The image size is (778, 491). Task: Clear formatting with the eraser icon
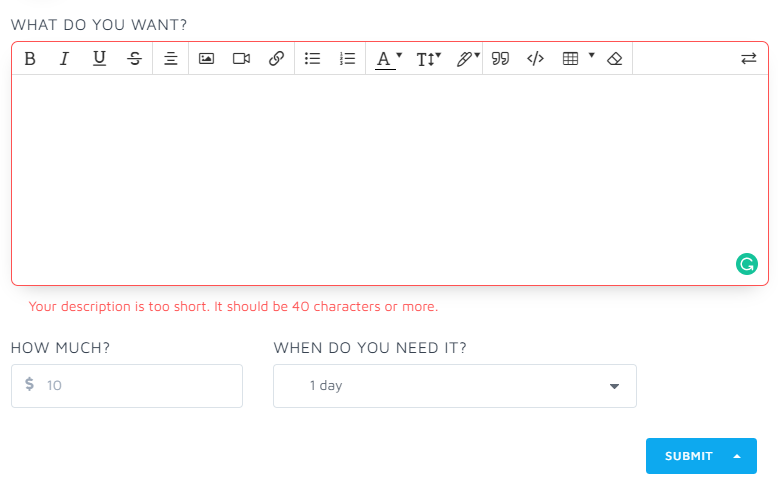(614, 59)
